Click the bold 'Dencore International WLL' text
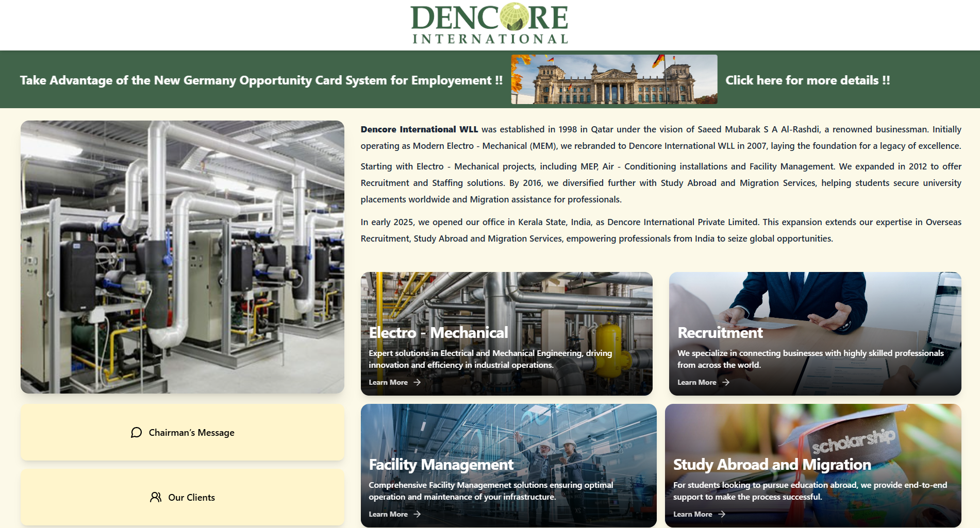This screenshot has width=980, height=528. pos(420,129)
